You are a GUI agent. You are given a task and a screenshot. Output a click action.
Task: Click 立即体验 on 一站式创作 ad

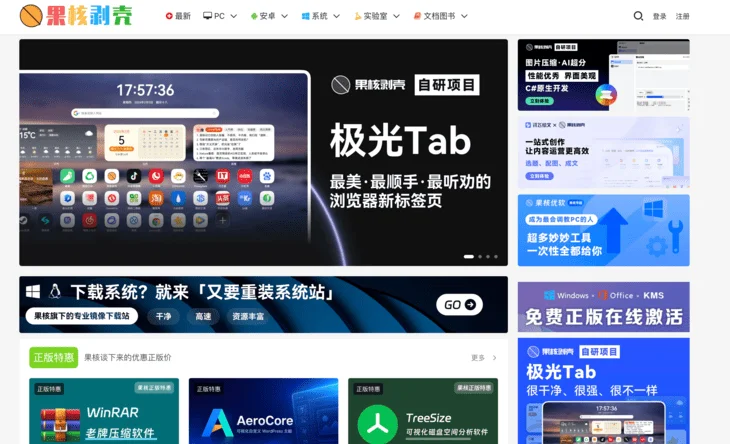[x=540, y=176]
